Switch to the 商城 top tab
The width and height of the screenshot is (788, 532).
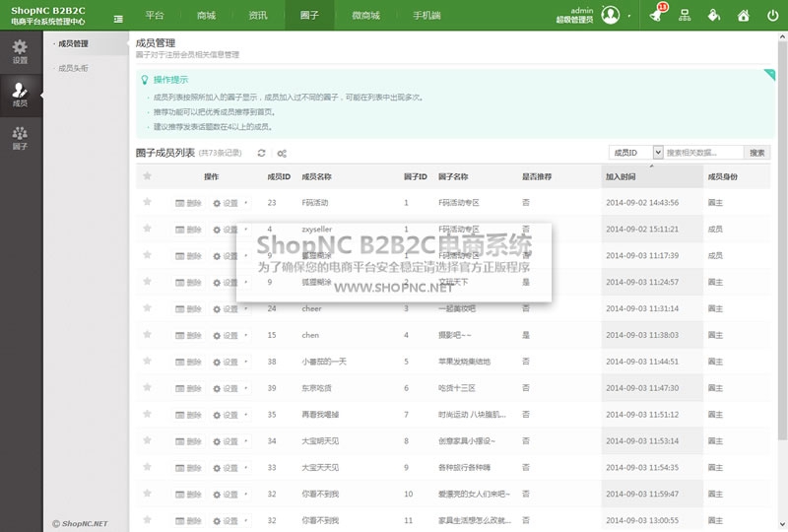206,15
